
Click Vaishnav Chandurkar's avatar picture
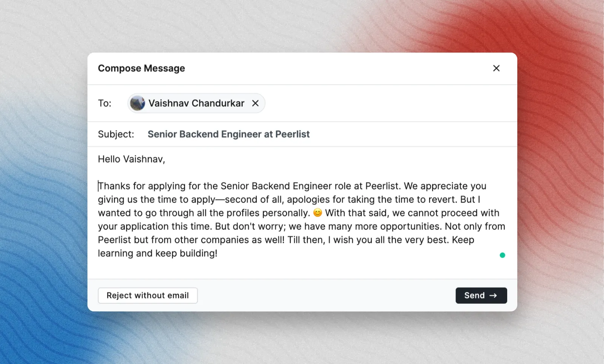pyautogui.click(x=137, y=103)
